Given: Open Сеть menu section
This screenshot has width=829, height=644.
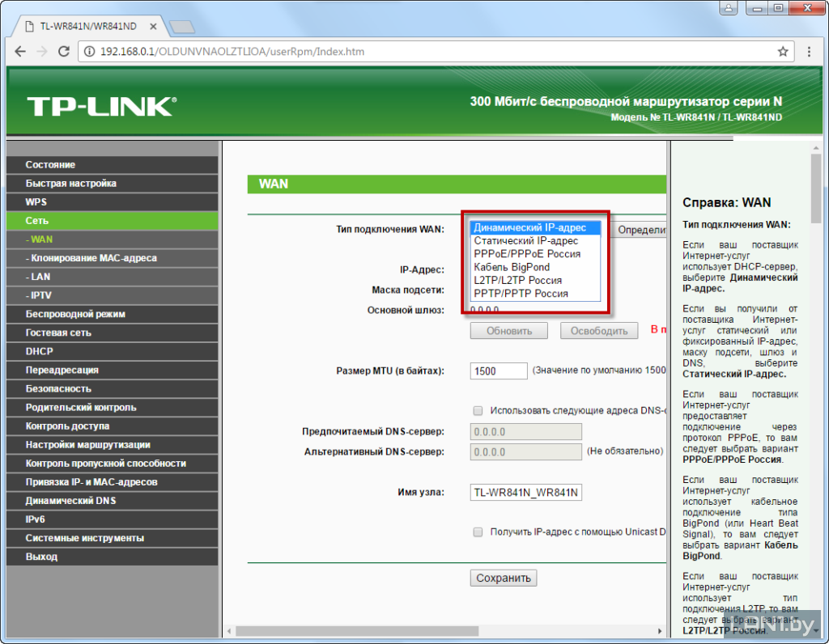Looking at the screenshot, I should tap(112, 221).
